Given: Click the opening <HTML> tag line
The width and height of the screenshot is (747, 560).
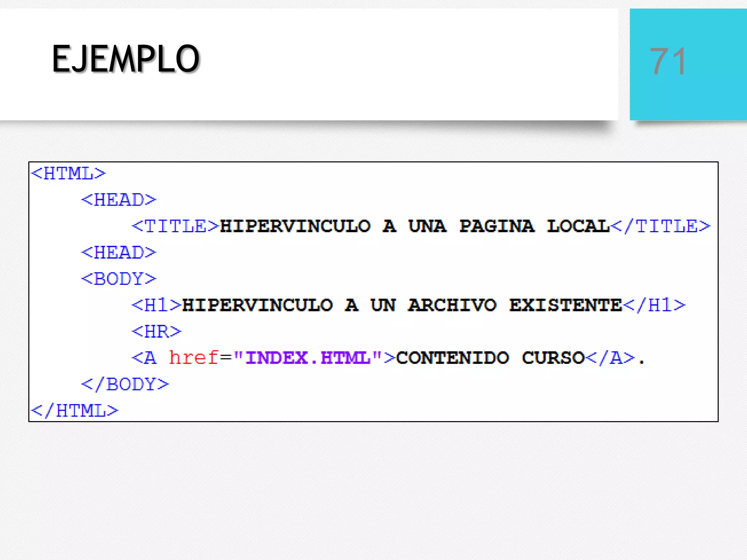Looking at the screenshot, I should tap(69, 174).
